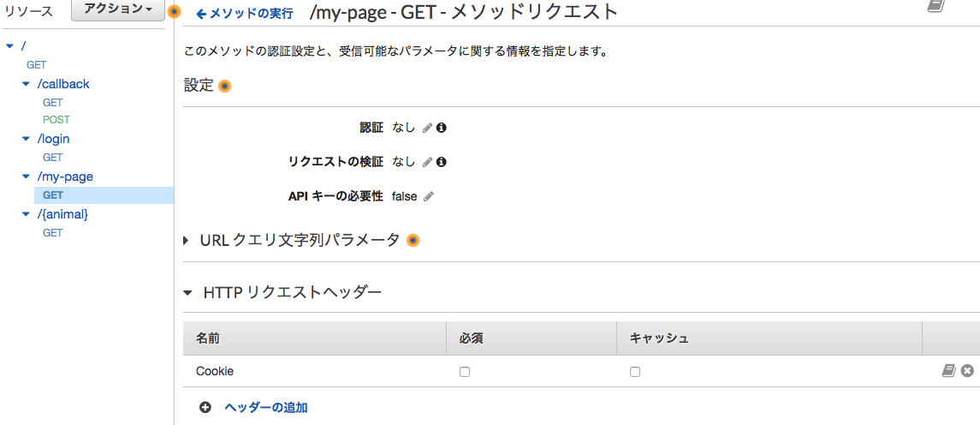Image resolution: width=980 pixels, height=425 pixels.
Task: Expand URL クエリ文字列パラメータ section
Action: coord(187,241)
